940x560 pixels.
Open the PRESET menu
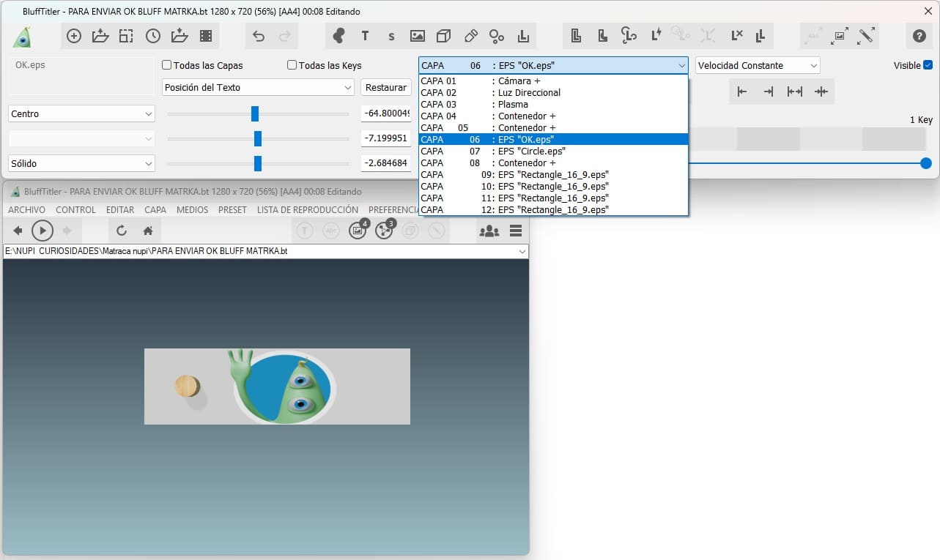tap(232, 209)
